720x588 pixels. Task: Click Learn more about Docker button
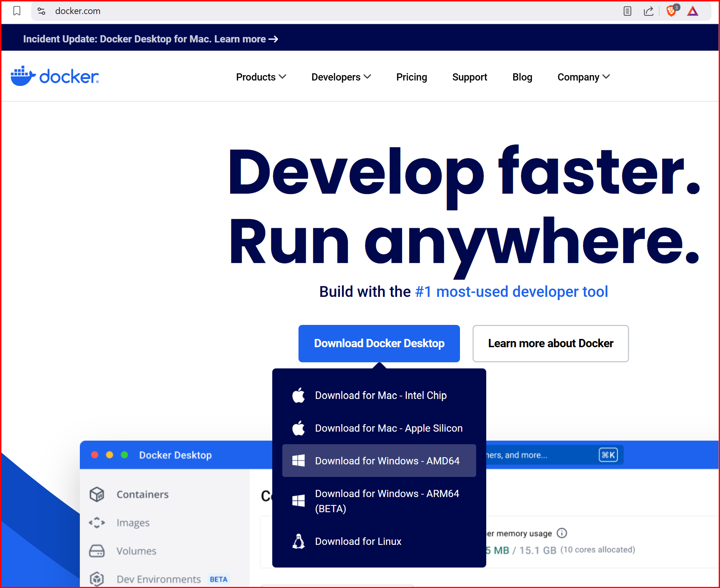(551, 343)
